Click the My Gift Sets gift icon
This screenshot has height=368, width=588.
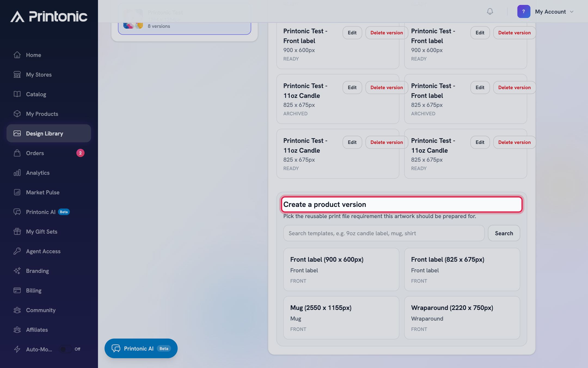tap(17, 231)
